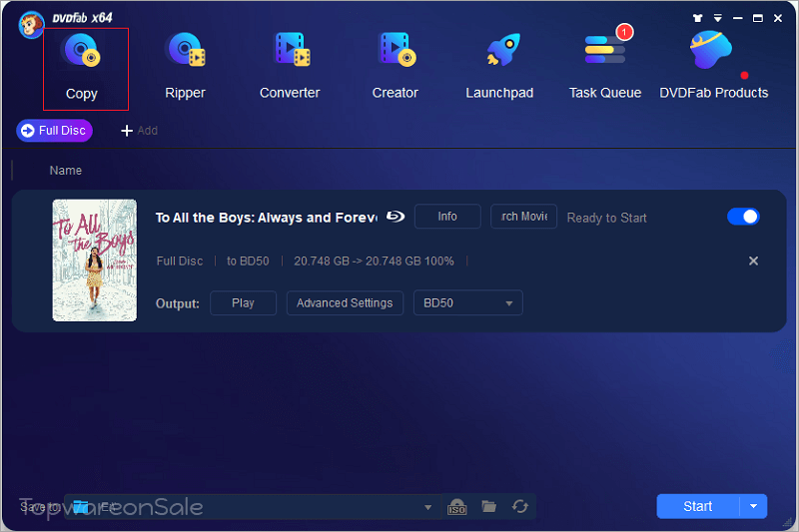Screen dimensions: 799x532
Task: Expand the BD50 output size dropdown
Action: tap(467, 302)
